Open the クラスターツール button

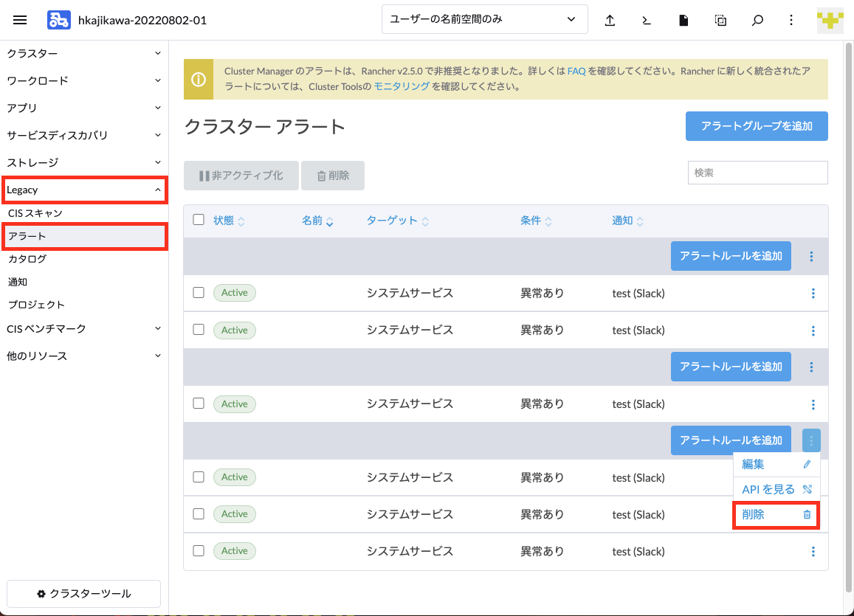[84, 594]
